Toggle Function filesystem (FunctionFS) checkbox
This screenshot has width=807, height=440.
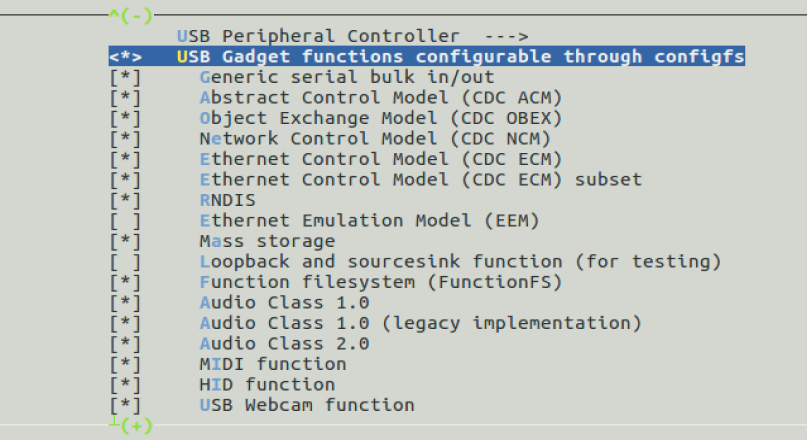point(125,283)
